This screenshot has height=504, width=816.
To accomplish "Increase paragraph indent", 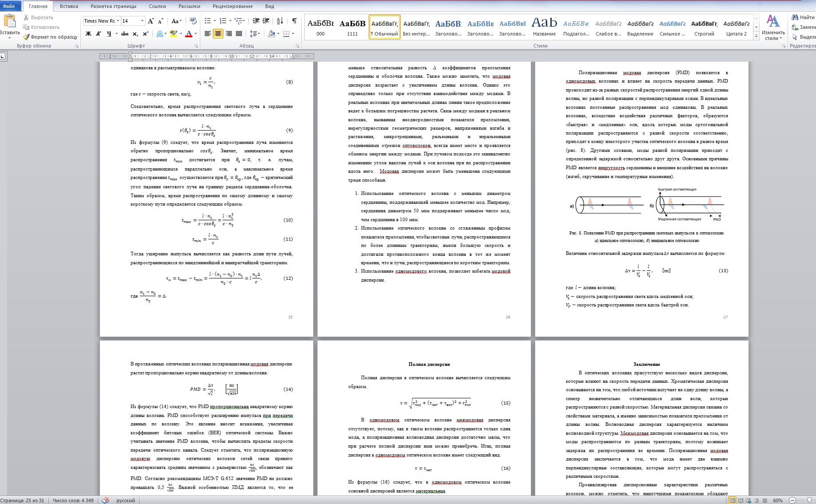I will point(266,21).
